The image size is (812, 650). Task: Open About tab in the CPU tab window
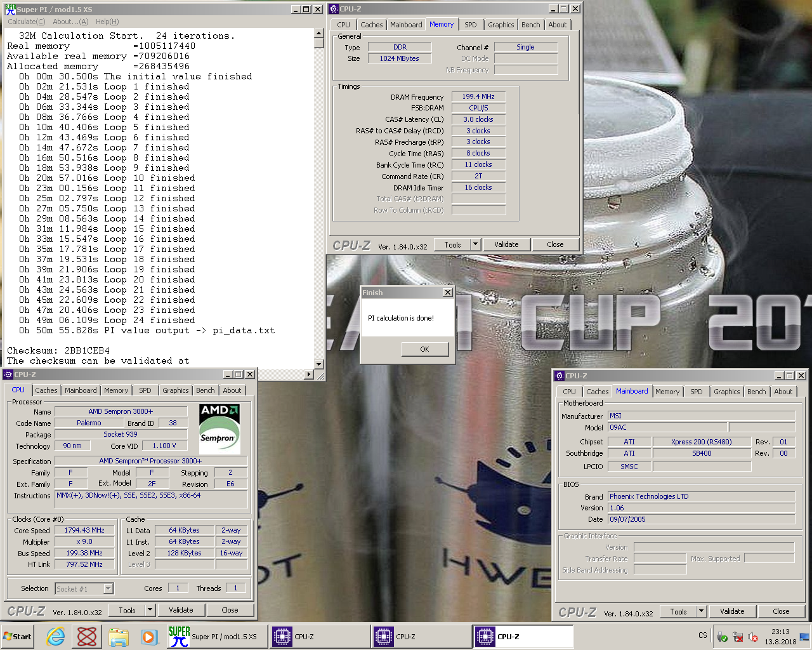click(x=232, y=390)
